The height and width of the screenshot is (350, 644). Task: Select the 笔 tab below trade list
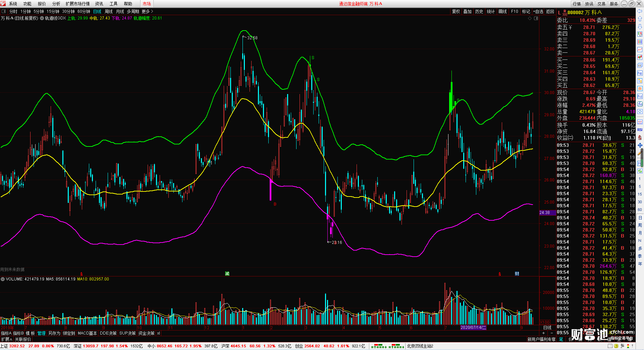561,339
